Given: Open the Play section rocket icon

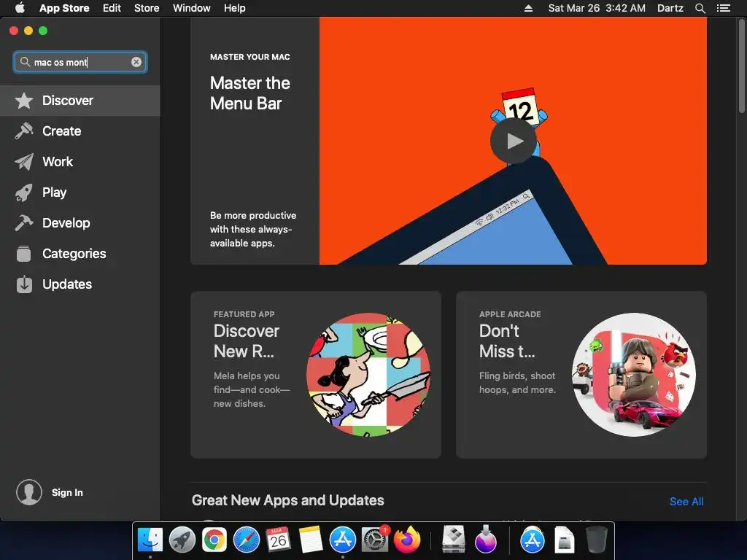Looking at the screenshot, I should click(24, 192).
